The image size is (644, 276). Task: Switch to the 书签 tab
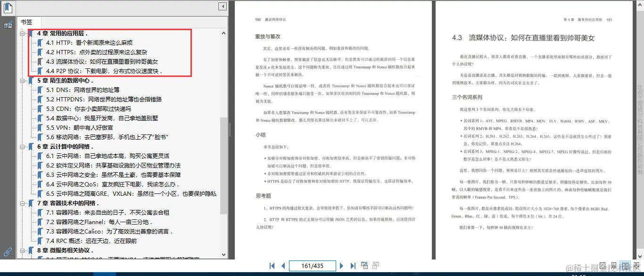pyautogui.click(x=28, y=21)
